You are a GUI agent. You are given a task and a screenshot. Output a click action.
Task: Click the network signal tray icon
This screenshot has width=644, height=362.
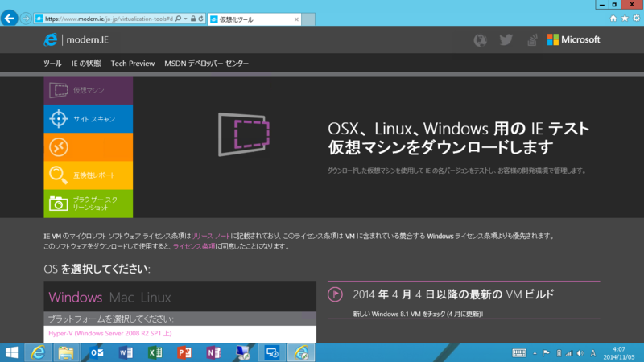569,353
